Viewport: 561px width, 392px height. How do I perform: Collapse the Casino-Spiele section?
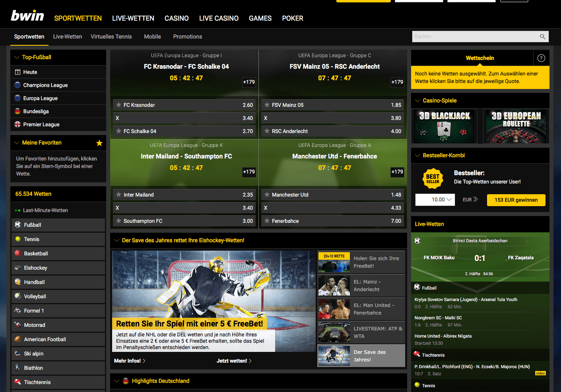pos(417,100)
